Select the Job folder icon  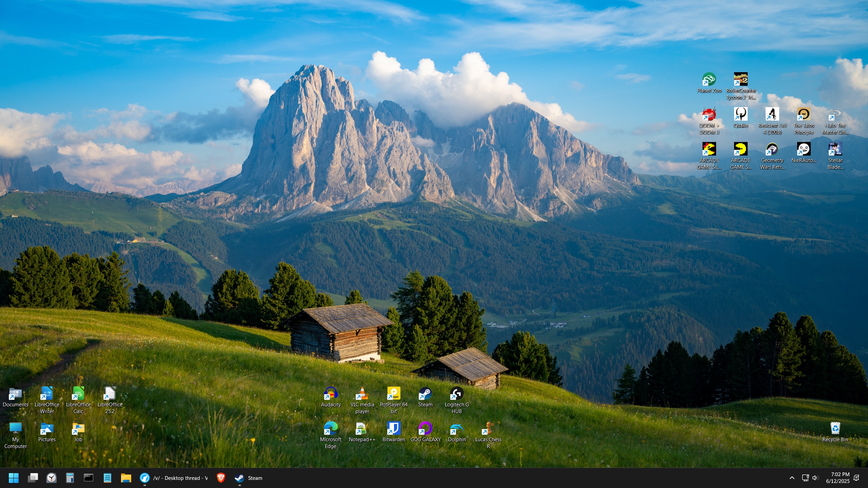click(x=78, y=432)
